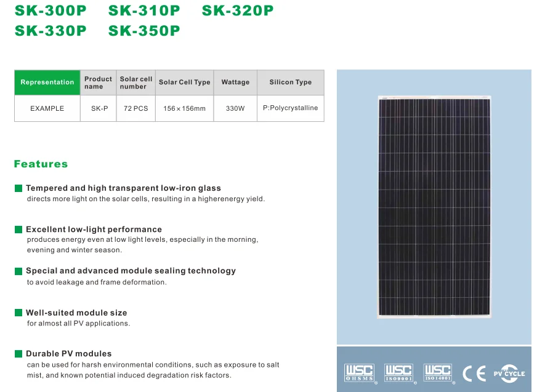Image resolution: width=537 pixels, height=392 pixels.
Task: Click the green bullet beside module sealing technology
Action: tap(18, 271)
